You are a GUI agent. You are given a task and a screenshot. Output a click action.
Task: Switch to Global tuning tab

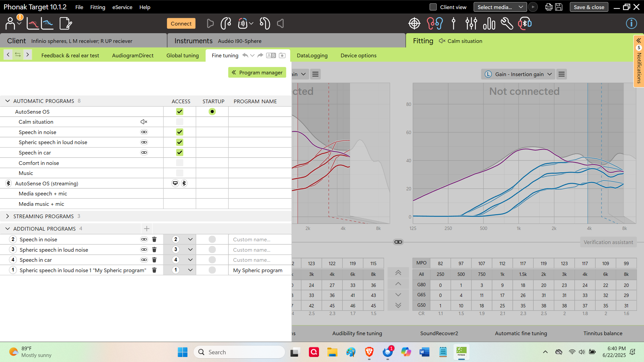tap(182, 56)
